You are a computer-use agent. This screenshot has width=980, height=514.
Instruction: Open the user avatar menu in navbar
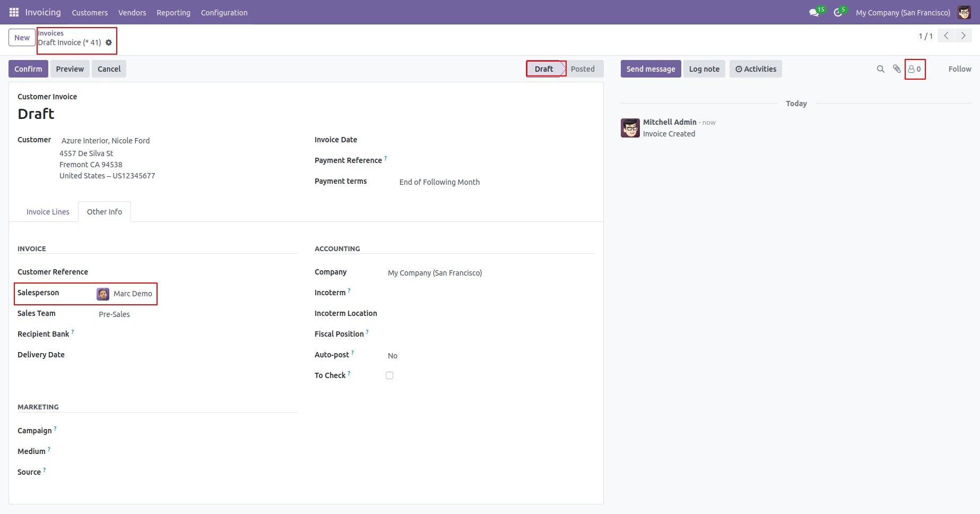pyautogui.click(x=964, y=13)
